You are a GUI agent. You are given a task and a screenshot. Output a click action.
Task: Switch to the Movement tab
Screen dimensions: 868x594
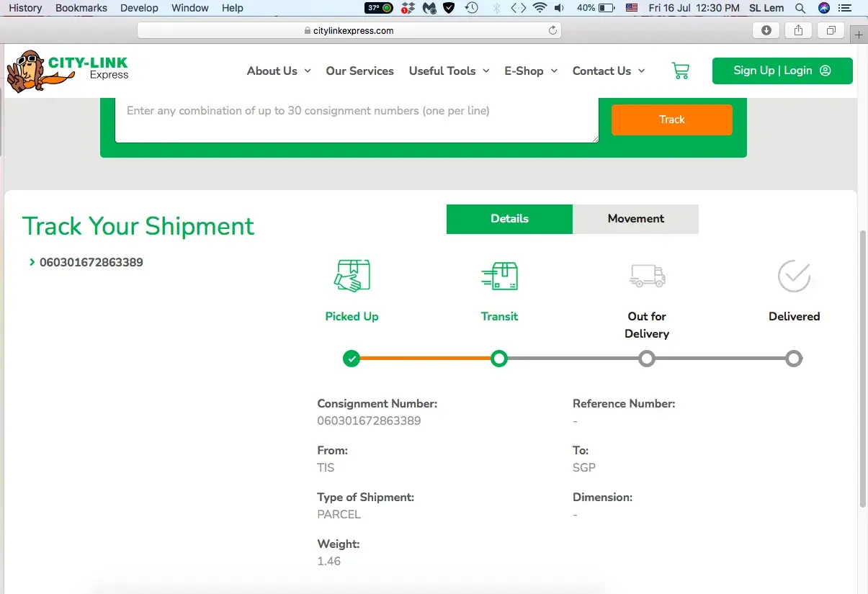tap(635, 219)
